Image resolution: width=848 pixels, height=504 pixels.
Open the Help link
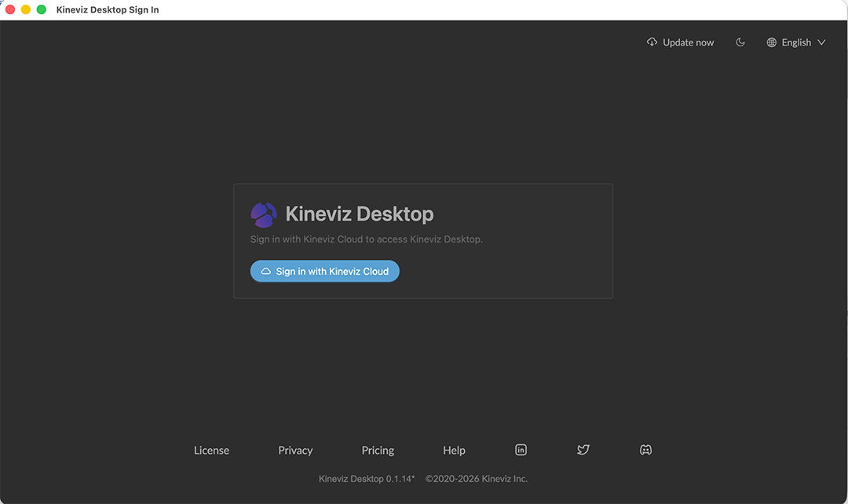click(454, 450)
